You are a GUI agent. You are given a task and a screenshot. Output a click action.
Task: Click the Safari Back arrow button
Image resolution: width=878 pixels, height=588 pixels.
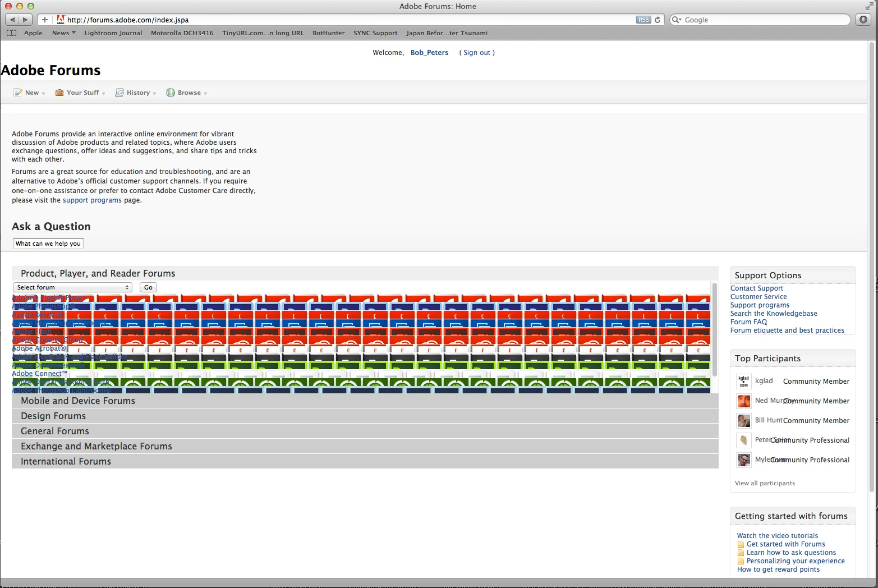tap(12, 20)
